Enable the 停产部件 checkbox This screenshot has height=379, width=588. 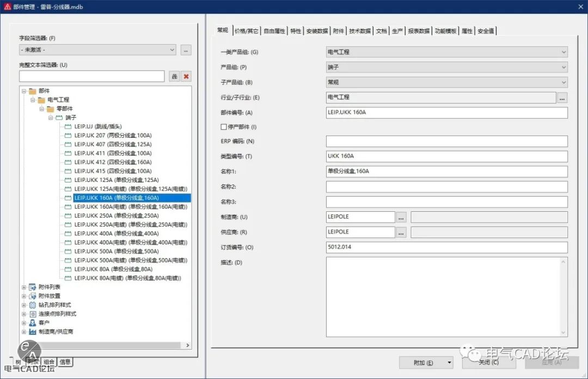coord(223,127)
